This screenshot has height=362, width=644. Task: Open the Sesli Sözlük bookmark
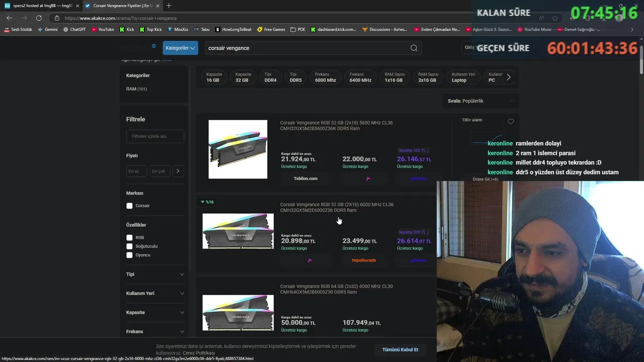click(x=18, y=30)
